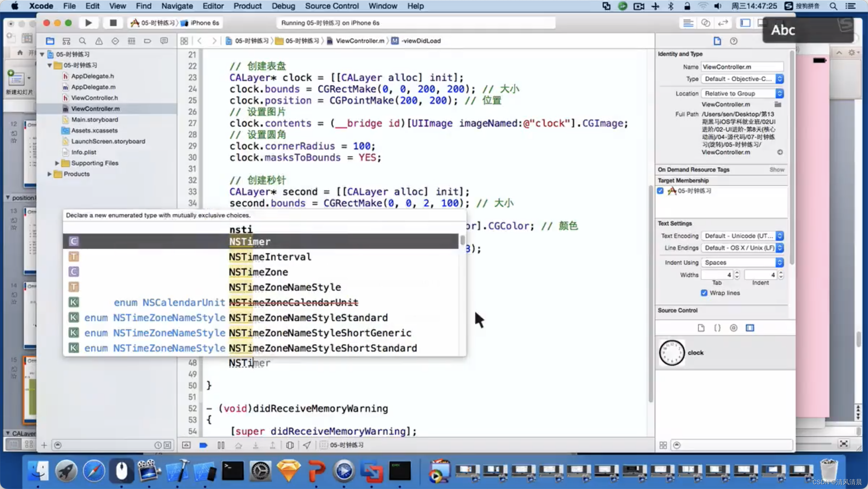The image size is (868, 489).
Task: Open the Line Endings dropdown
Action: point(742,248)
